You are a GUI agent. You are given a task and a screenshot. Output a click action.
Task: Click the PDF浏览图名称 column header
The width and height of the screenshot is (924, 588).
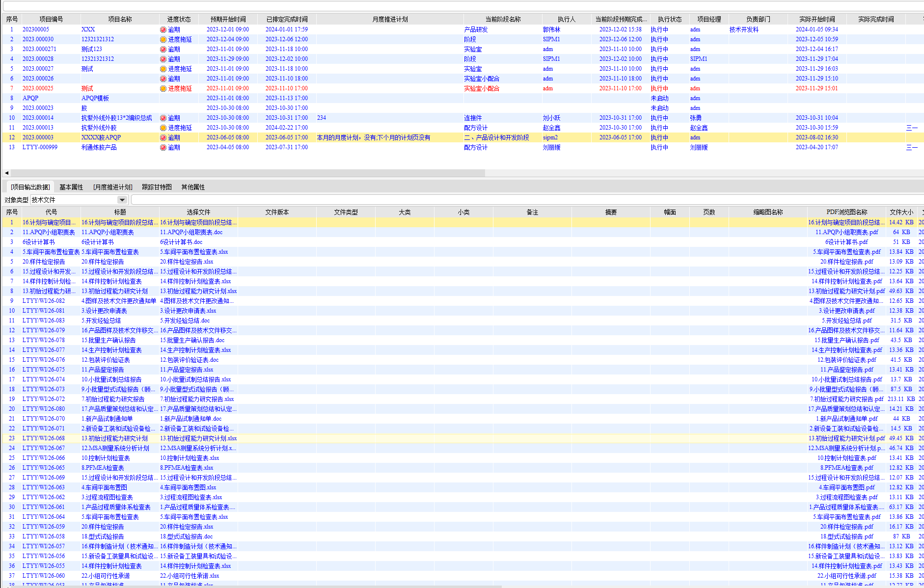(x=846, y=212)
